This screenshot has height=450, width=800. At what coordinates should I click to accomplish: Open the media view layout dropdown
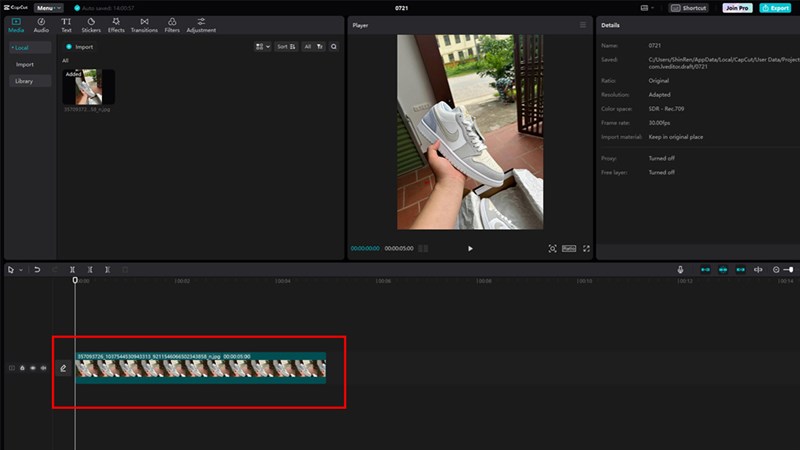(263, 46)
